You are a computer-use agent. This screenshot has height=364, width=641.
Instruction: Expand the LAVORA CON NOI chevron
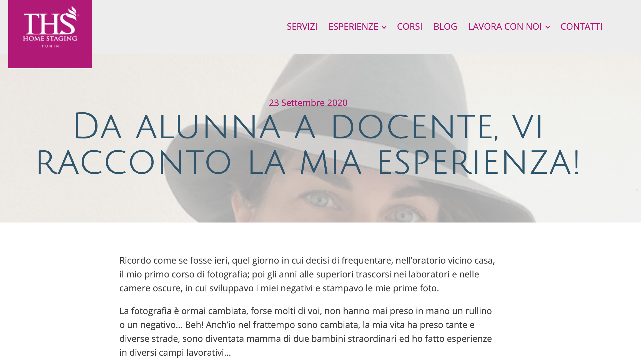coord(548,27)
